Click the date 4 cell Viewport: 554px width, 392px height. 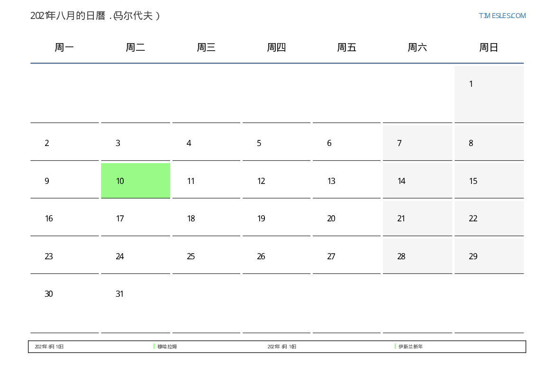click(206, 143)
